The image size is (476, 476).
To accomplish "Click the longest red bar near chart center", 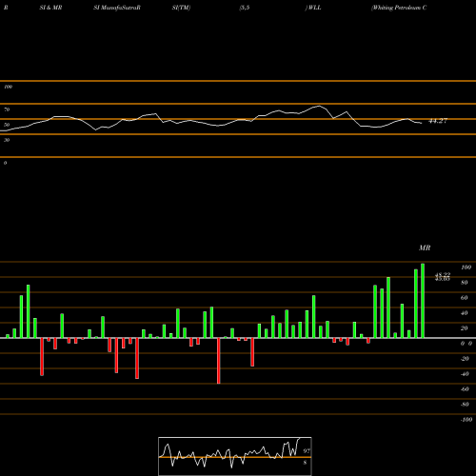I will (219, 361).
